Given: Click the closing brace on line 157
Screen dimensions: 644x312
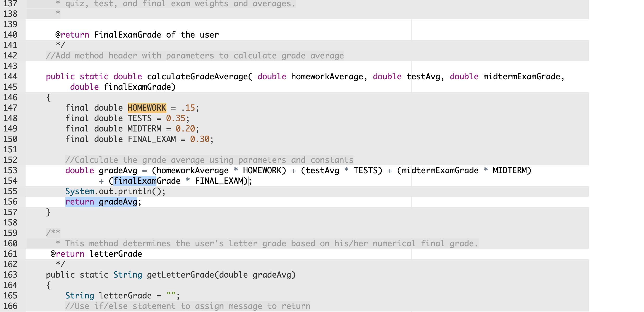Looking at the screenshot, I should point(48,212).
